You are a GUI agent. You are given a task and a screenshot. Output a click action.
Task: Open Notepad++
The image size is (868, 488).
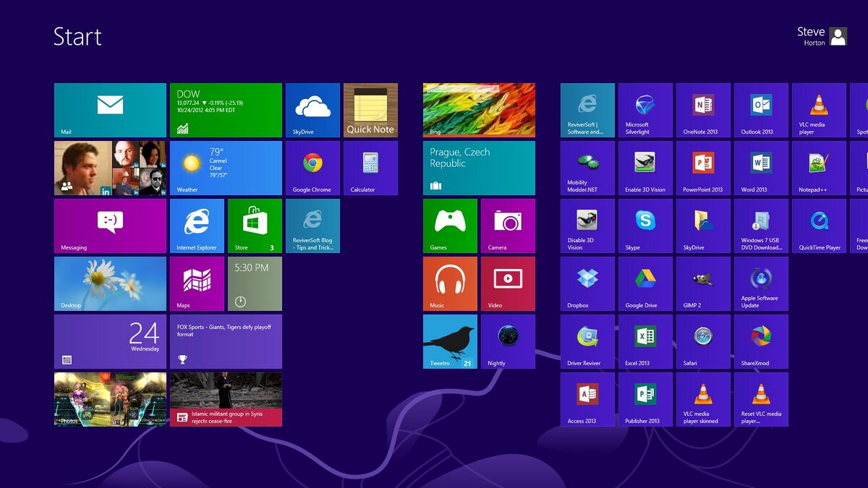pos(818,168)
